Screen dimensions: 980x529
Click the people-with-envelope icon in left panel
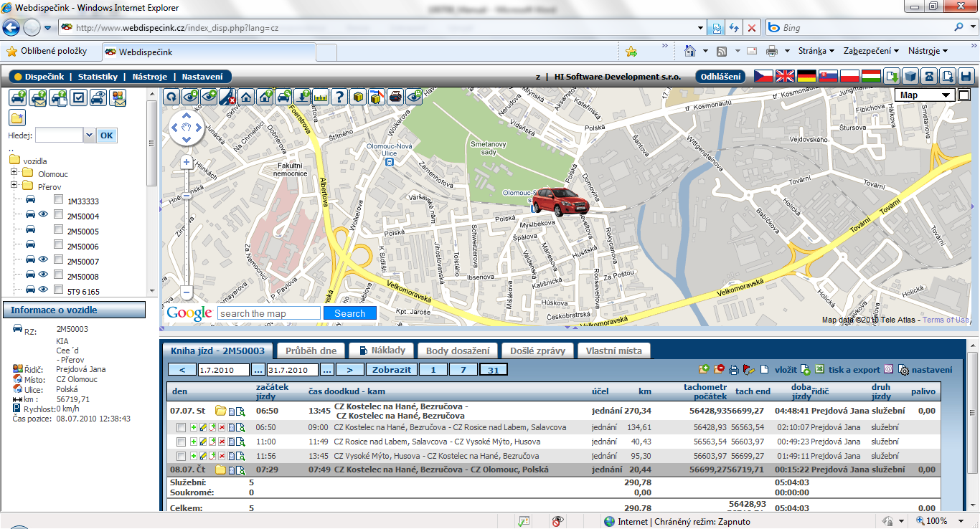pyautogui.click(x=118, y=97)
